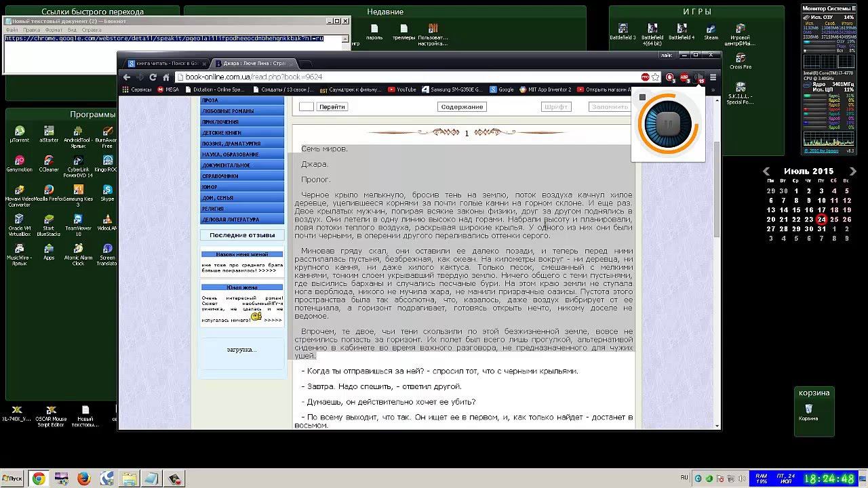Open the Battlefield 3 desktop shortcut

[x=623, y=31]
